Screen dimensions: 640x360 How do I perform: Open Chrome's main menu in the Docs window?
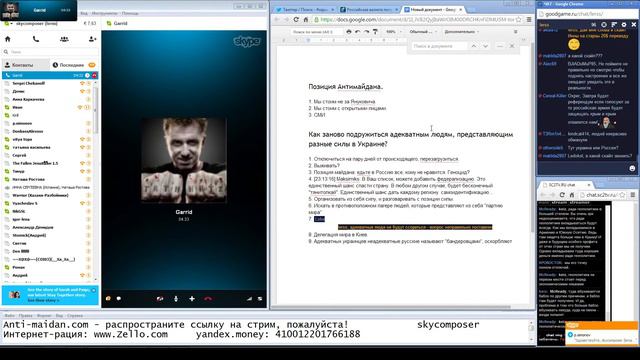pos(529,19)
